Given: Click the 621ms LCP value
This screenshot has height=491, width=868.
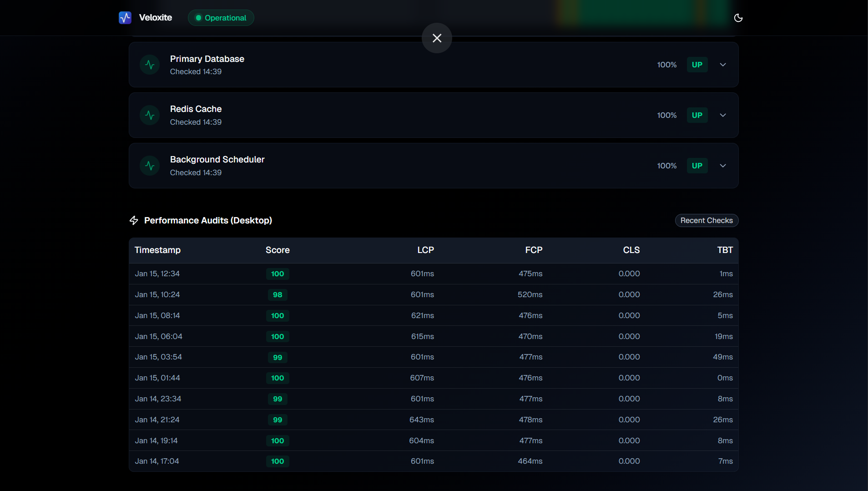Looking at the screenshot, I should (x=422, y=315).
